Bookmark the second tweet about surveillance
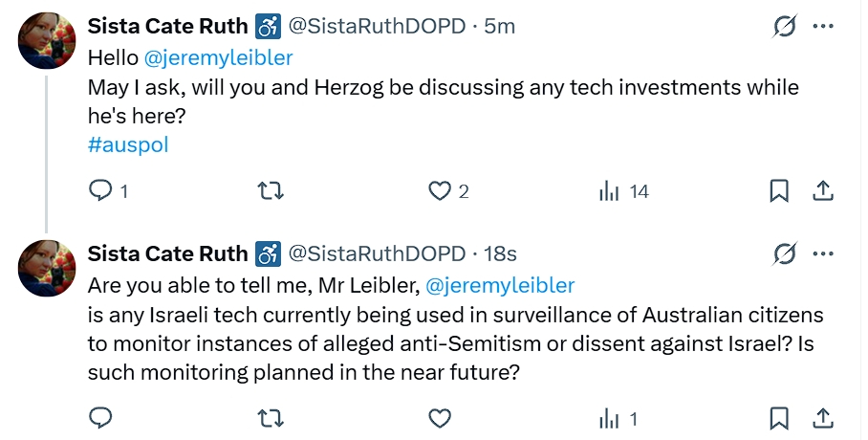This screenshot has width=868, height=440. pyautogui.click(x=779, y=418)
